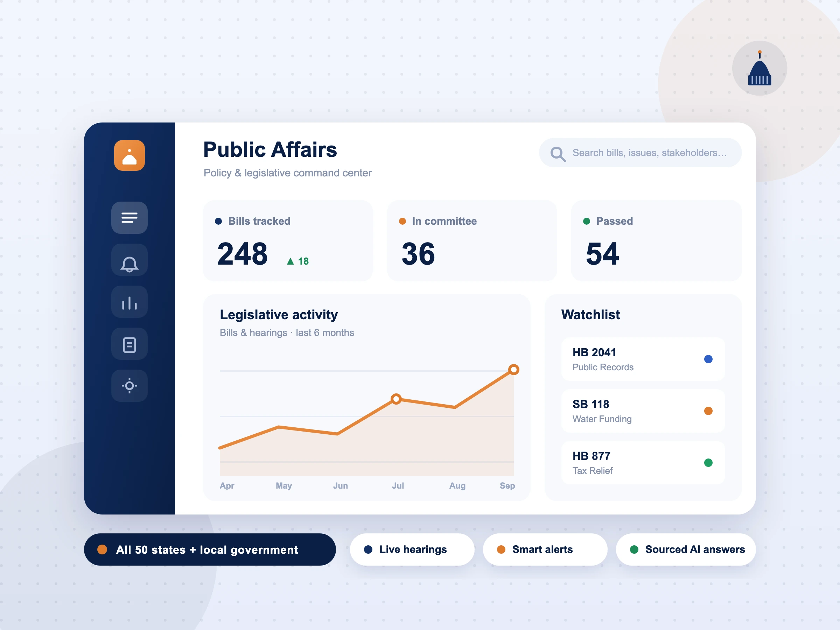Select the Sep data point on chart
840x630 pixels.
[x=514, y=370]
